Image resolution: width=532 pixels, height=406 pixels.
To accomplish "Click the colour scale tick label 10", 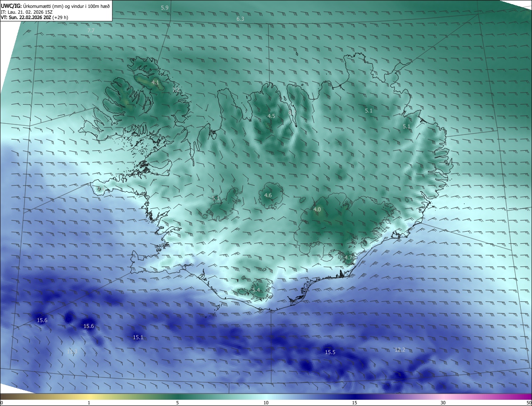I will (x=266, y=403).
